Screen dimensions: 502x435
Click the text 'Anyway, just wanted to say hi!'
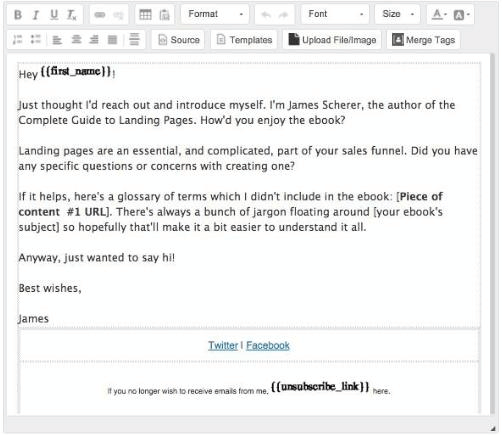point(97,258)
